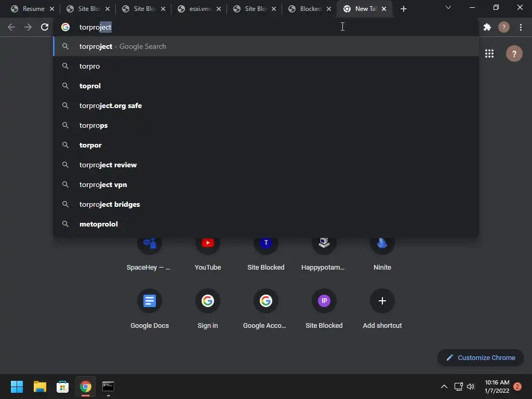Open File Explorer from taskbar
The width and height of the screenshot is (532, 399).
[39, 387]
